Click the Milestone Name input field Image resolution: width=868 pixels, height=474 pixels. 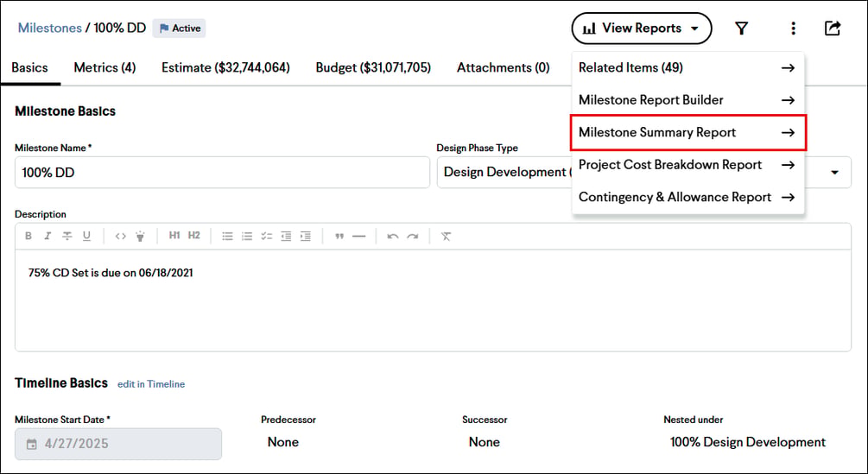tap(222, 173)
